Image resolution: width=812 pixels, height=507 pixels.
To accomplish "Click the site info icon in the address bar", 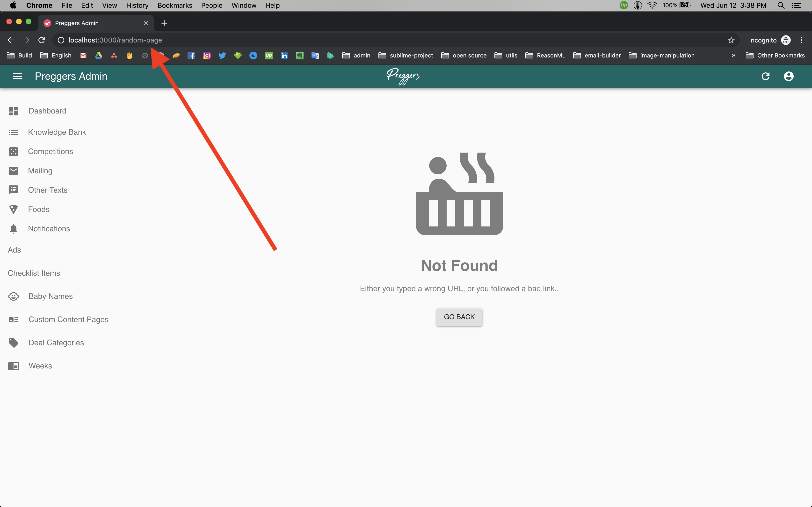I will 61,40.
